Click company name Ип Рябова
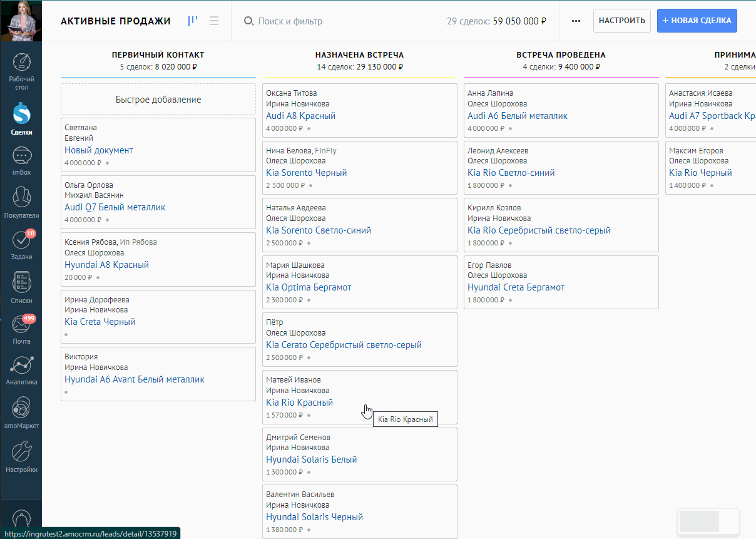The width and height of the screenshot is (756, 539). (x=139, y=242)
